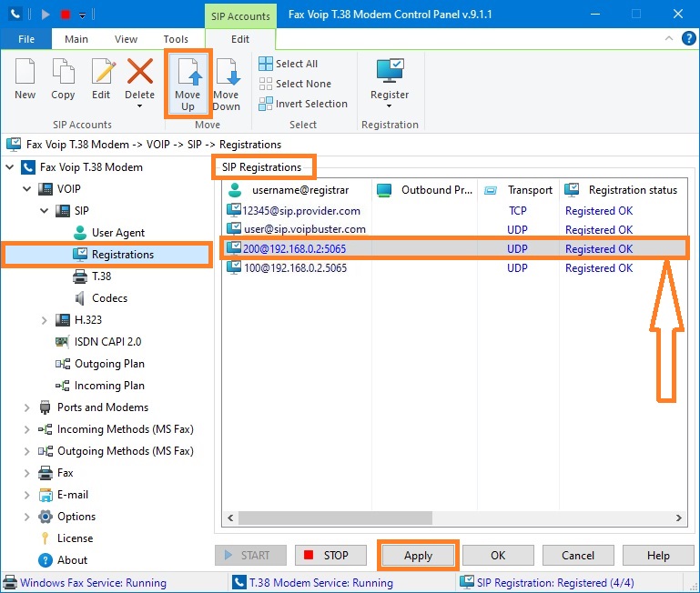Image resolution: width=700 pixels, height=593 pixels.
Task: Expand the E-mail tree node
Action: point(26,495)
